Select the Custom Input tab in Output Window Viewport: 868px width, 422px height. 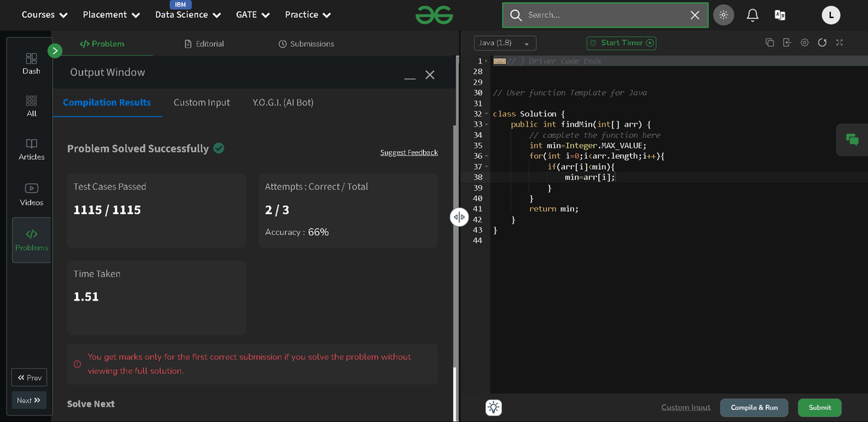click(202, 103)
